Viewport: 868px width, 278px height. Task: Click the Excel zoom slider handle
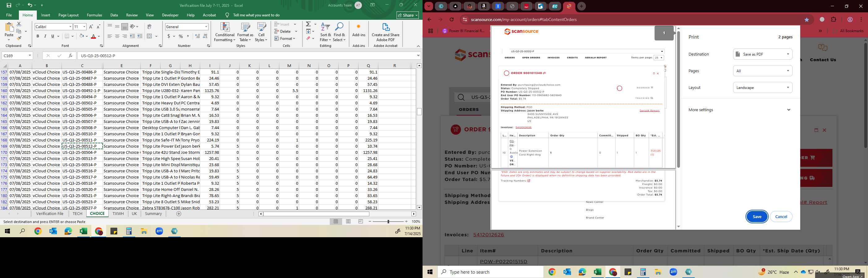(388, 221)
